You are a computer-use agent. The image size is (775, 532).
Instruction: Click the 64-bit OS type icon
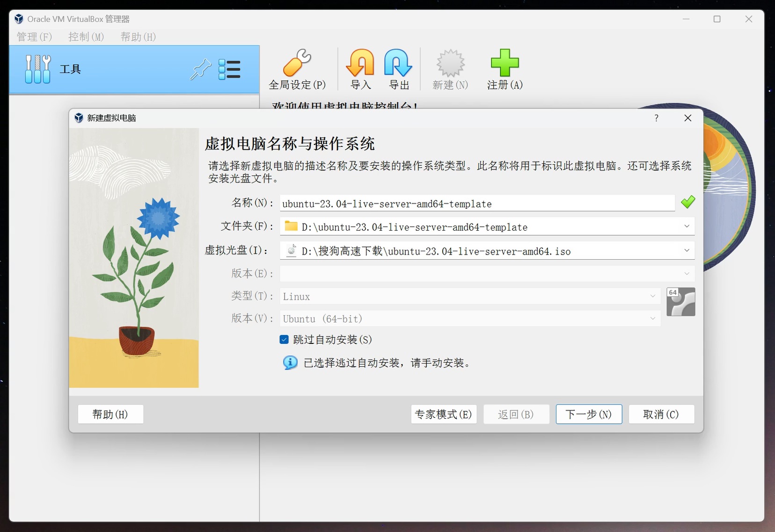(680, 302)
